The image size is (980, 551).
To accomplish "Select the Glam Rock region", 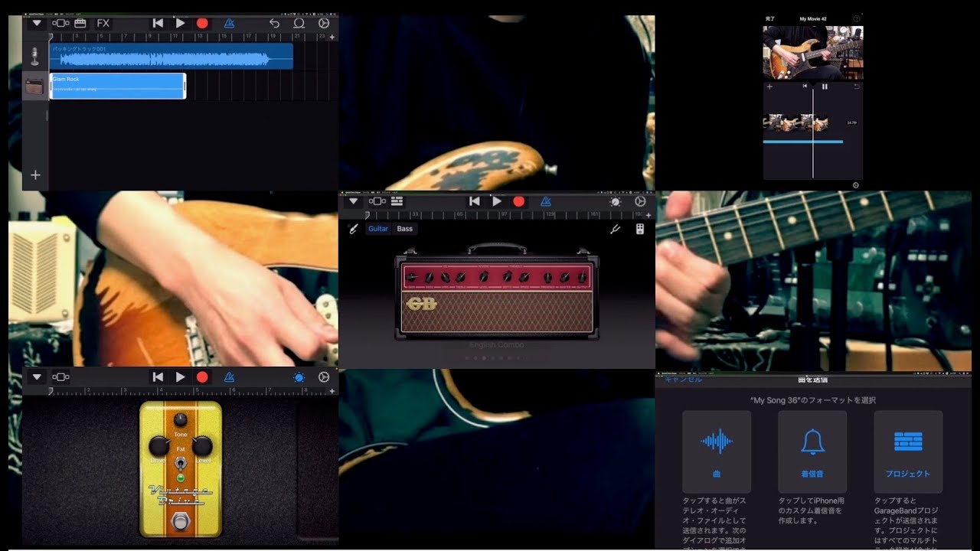I will click(117, 86).
